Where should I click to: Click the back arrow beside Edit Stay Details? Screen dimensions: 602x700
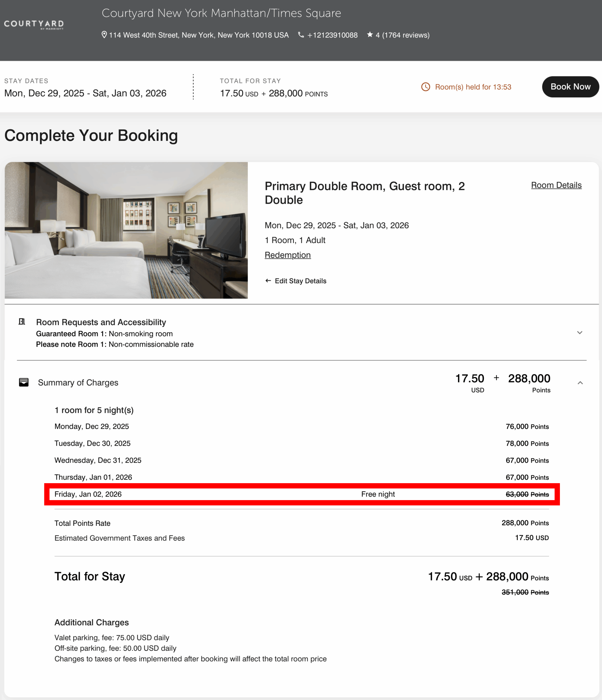[268, 281]
